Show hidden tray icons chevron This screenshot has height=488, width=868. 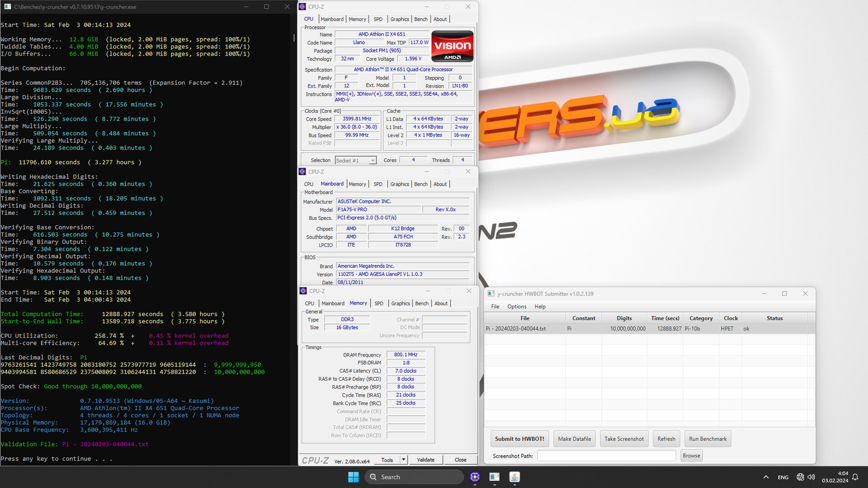click(x=766, y=477)
